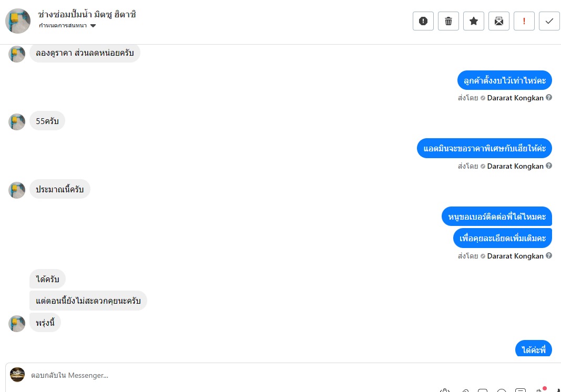The height and width of the screenshot is (392, 561).
Task: Open the help icon beside the first Dararat Kongkan label
Action: pos(549,97)
